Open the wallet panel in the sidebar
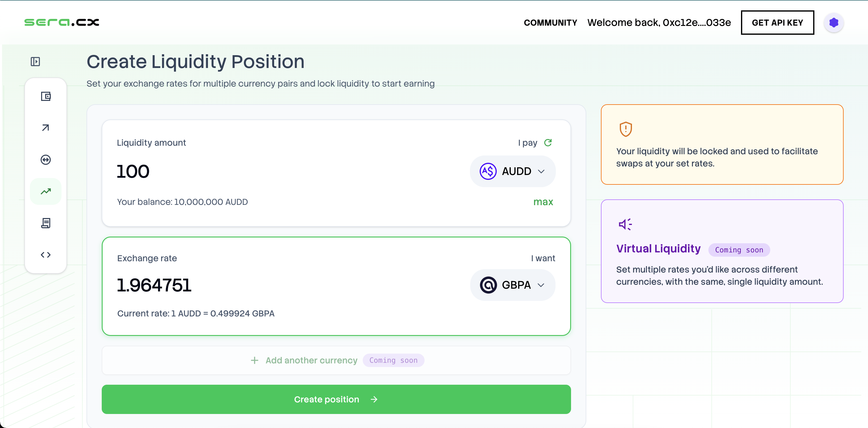Image resolution: width=868 pixels, height=428 pixels. (x=46, y=96)
